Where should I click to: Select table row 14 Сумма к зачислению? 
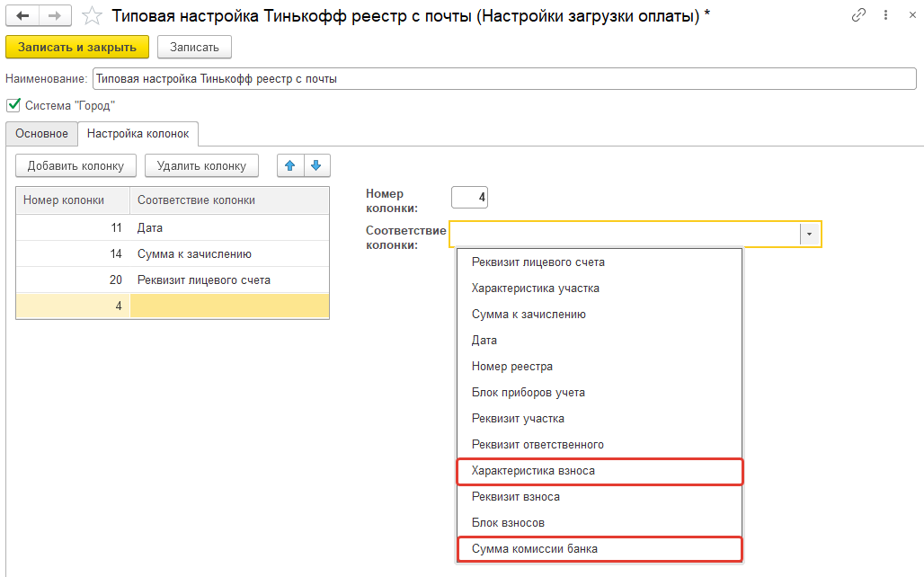pos(173,254)
